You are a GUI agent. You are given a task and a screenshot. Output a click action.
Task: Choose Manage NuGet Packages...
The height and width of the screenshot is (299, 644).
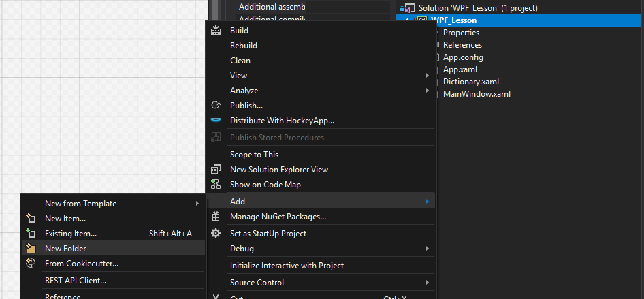pos(321,216)
